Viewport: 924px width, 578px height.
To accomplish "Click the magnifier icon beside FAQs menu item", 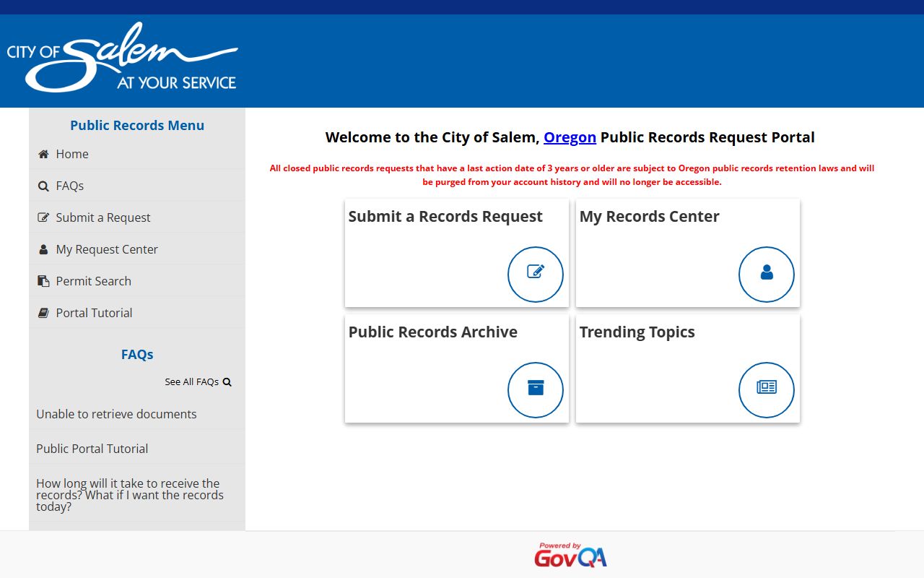I will 43,186.
